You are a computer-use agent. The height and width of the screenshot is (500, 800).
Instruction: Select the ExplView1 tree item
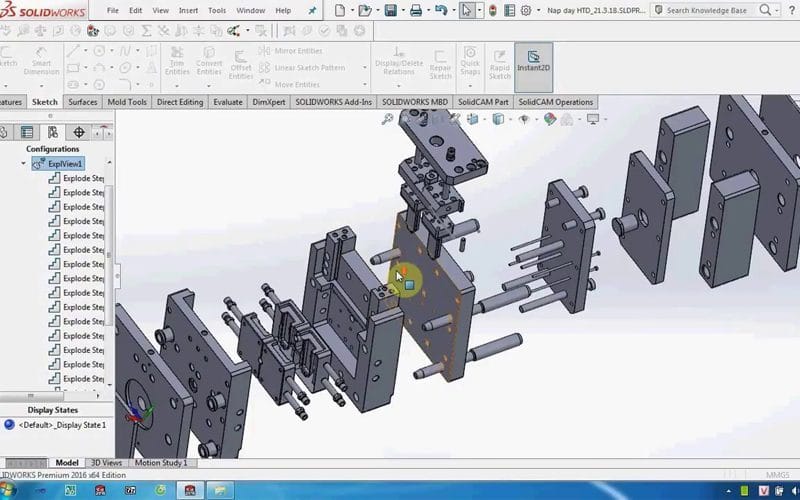[x=58, y=164]
